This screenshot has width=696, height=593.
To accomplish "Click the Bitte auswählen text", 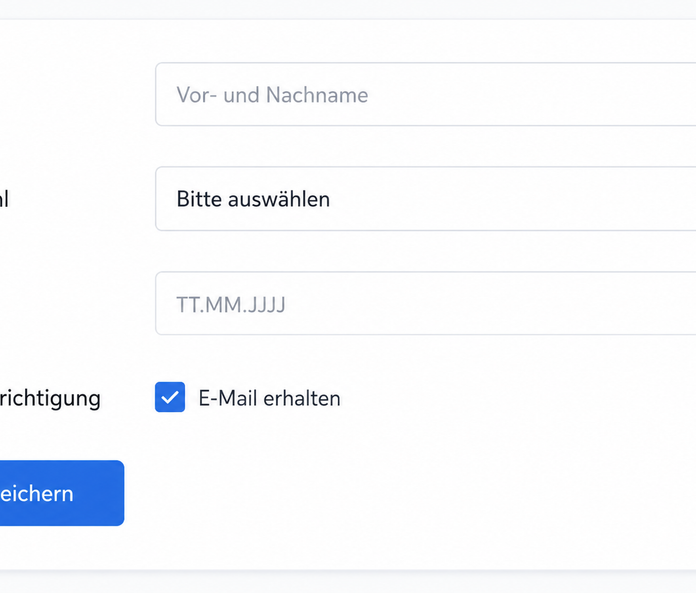I will (x=253, y=199).
